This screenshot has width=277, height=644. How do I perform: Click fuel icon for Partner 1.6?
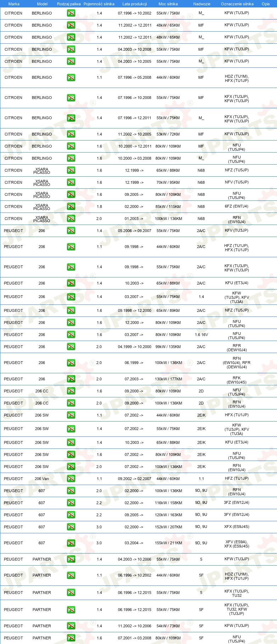pos(71,638)
